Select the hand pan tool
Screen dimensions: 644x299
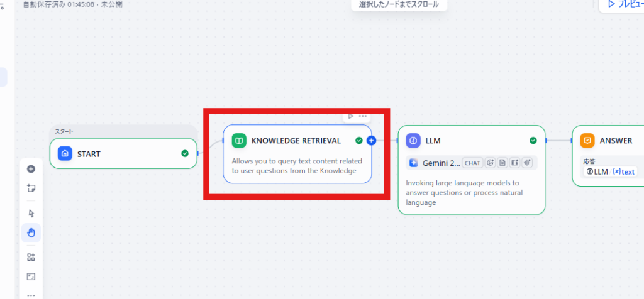click(x=31, y=233)
